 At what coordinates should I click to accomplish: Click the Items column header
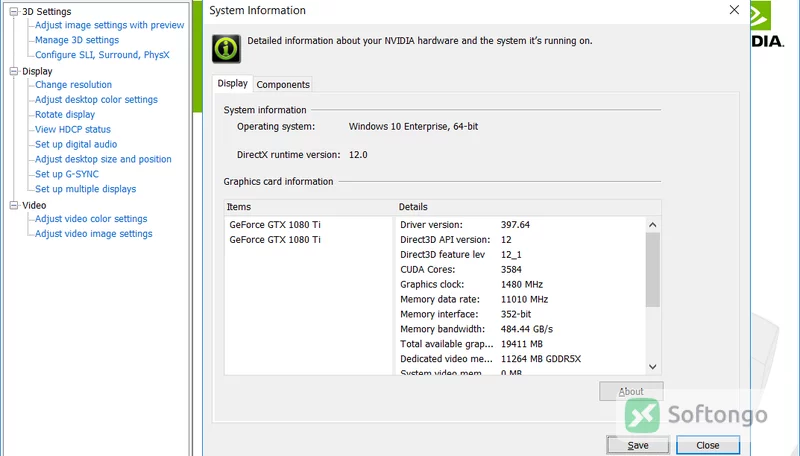309,207
